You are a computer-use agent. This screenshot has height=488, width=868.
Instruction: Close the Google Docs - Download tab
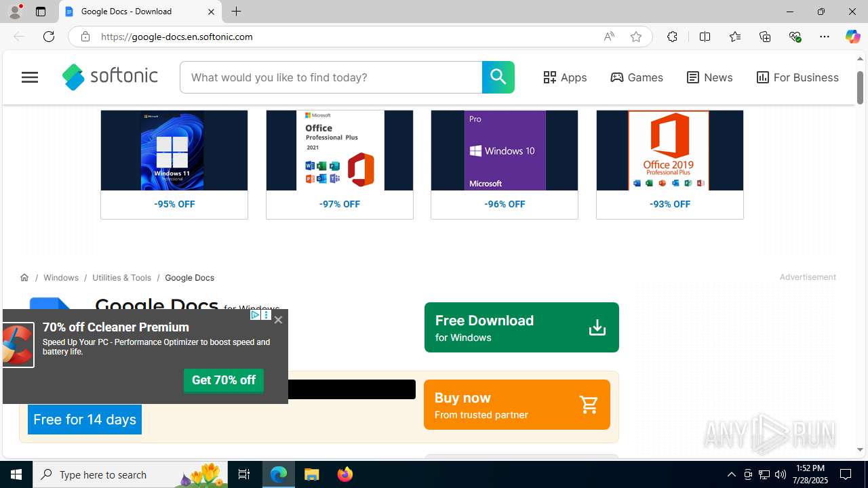pos(211,12)
